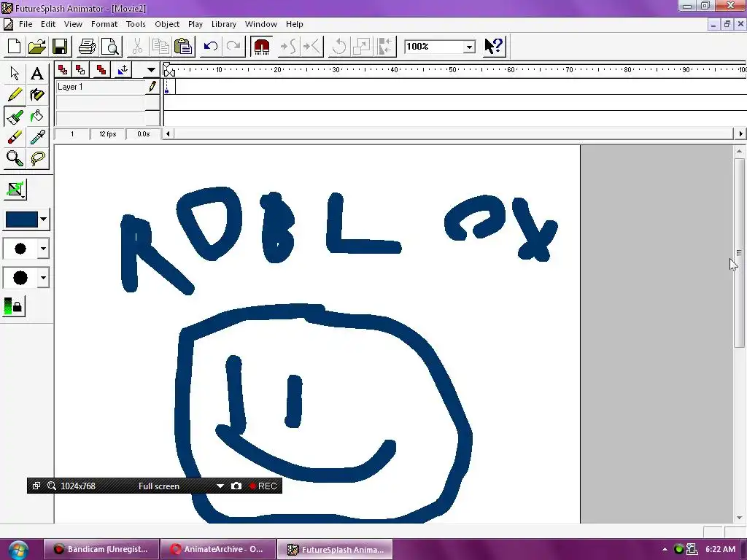Select the Paint Bucket tool

(36, 116)
